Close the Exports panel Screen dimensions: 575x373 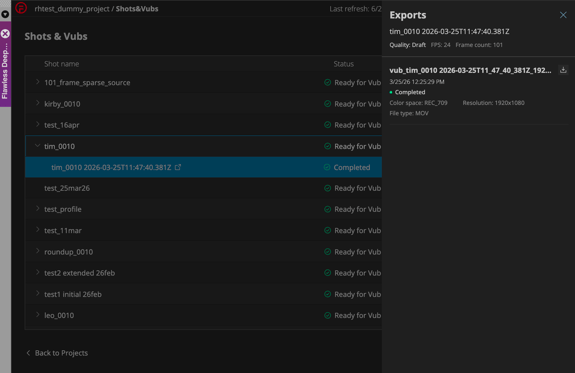pyautogui.click(x=563, y=15)
